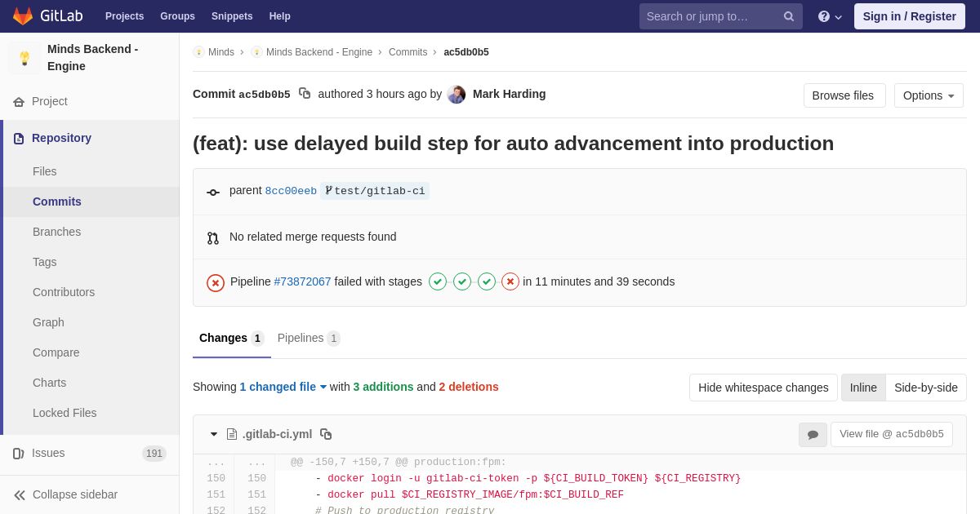The height and width of the screenshot is (514, 980).
Task: Click the failed fourth stage icon
Action: coord(510,281)
